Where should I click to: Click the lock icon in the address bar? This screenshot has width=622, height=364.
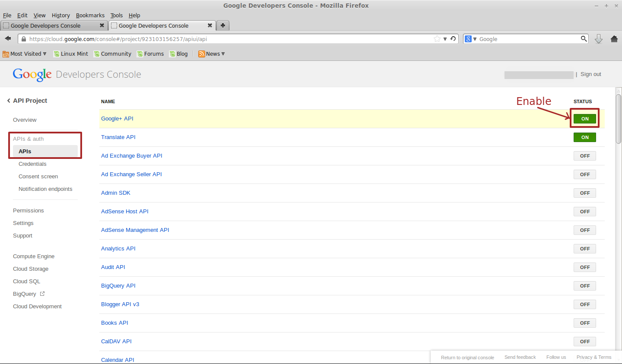point(24,39)
